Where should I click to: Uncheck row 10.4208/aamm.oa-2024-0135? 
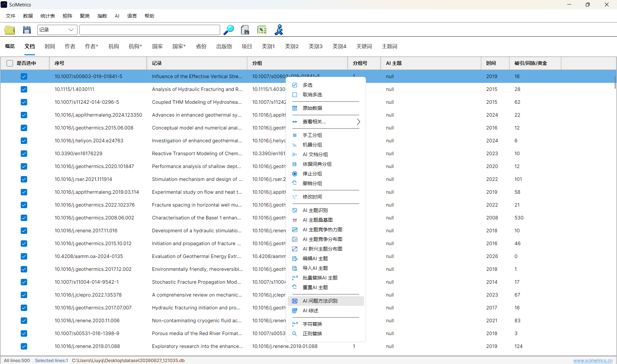pos(24,256)
